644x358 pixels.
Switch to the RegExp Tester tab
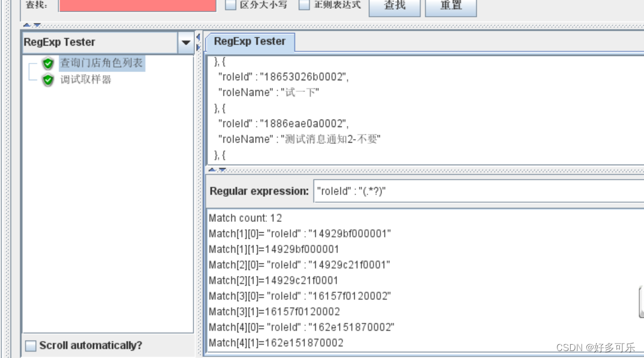click(x=250, y=42)
